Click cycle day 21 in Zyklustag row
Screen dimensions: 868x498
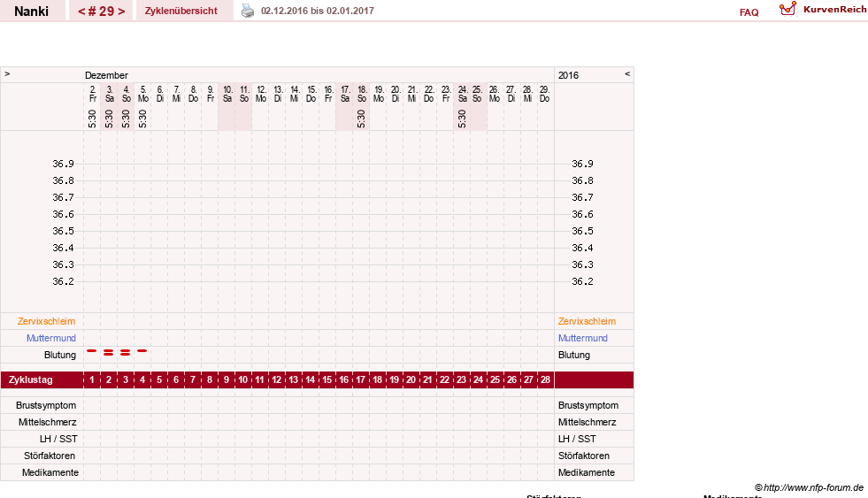click(428, 380)
